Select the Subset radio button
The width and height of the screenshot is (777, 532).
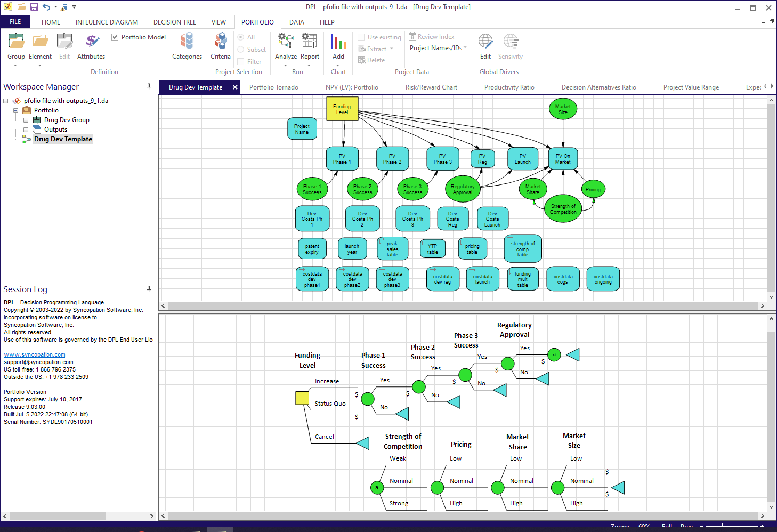tap(241, 49)
